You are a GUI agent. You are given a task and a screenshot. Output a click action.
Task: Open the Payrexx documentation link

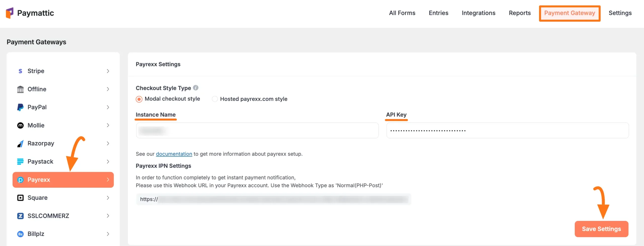[174, 154]
